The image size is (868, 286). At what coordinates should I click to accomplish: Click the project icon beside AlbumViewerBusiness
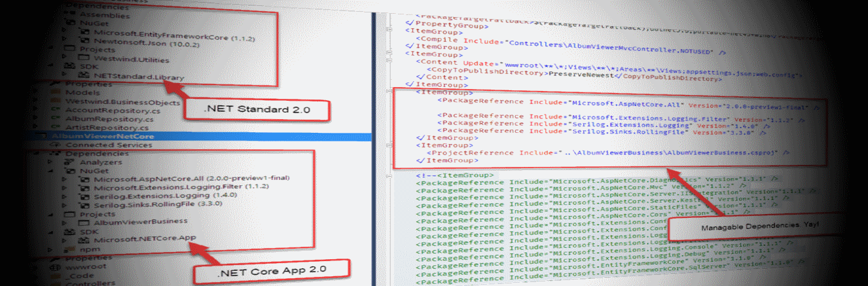pyautogui.click(x=84, y=222)
